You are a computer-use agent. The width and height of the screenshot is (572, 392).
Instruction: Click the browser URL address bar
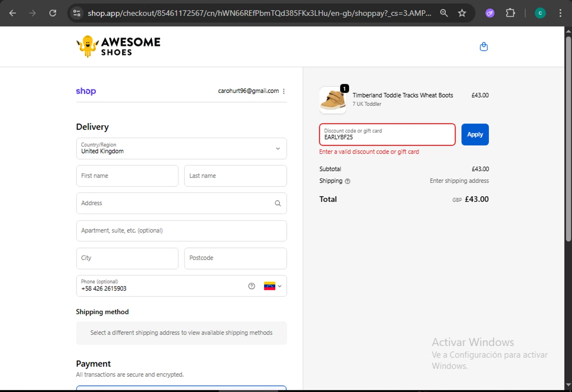259,13
